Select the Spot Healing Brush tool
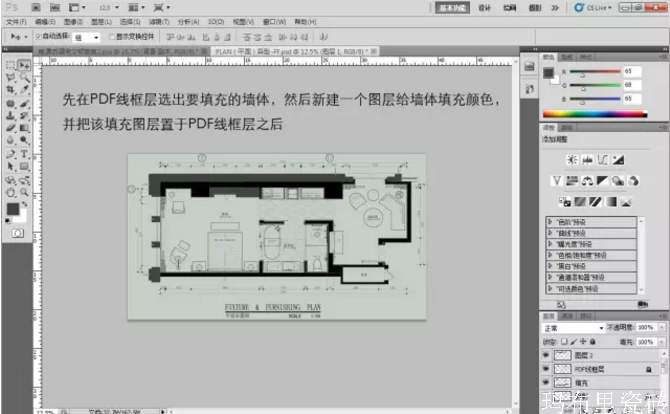670x414 pixels. pos(10,103)
